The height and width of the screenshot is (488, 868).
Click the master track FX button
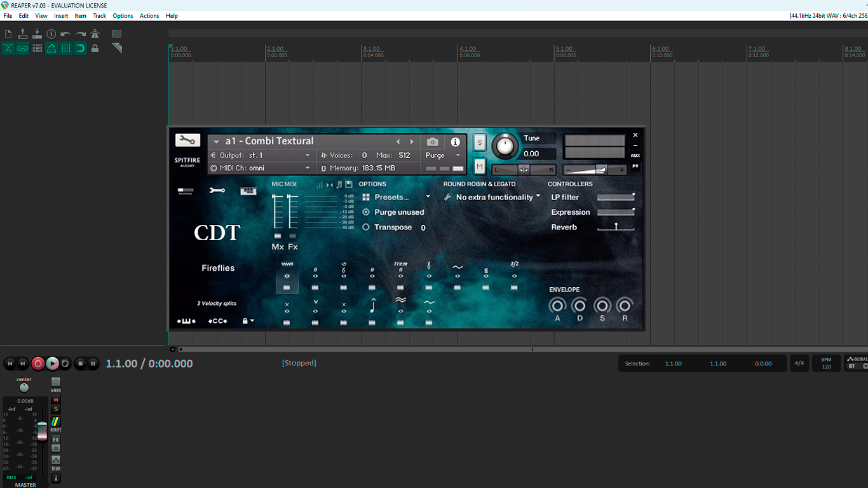tap(56, 440)
